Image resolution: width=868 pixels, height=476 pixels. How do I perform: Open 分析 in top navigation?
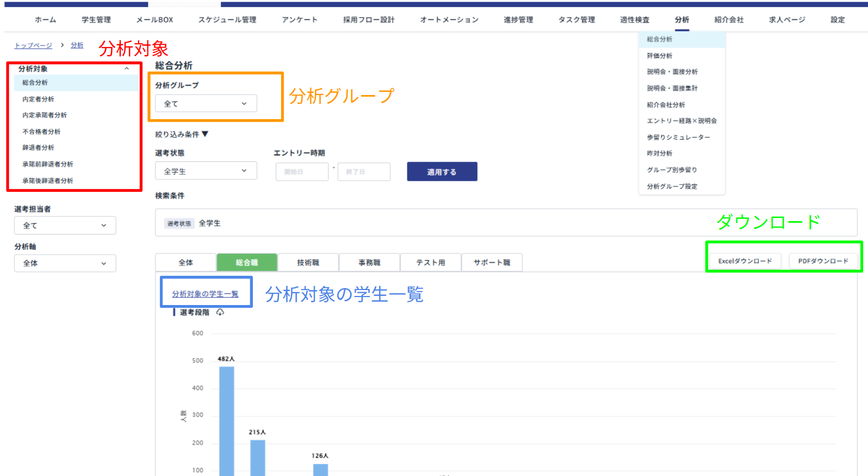pos(682,20)
